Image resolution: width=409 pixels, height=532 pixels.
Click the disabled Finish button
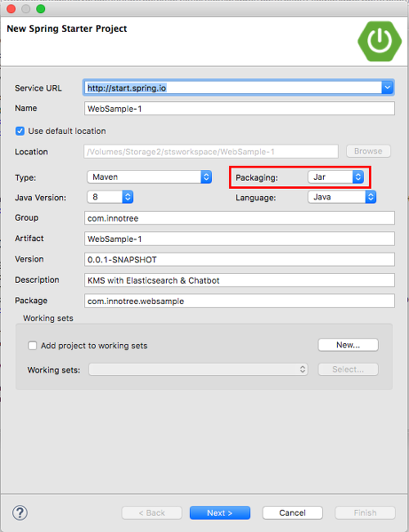(365, 512)
